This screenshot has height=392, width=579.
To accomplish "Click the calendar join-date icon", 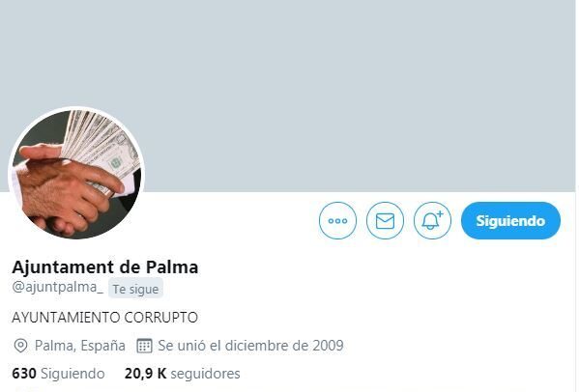I will (144, 346).
